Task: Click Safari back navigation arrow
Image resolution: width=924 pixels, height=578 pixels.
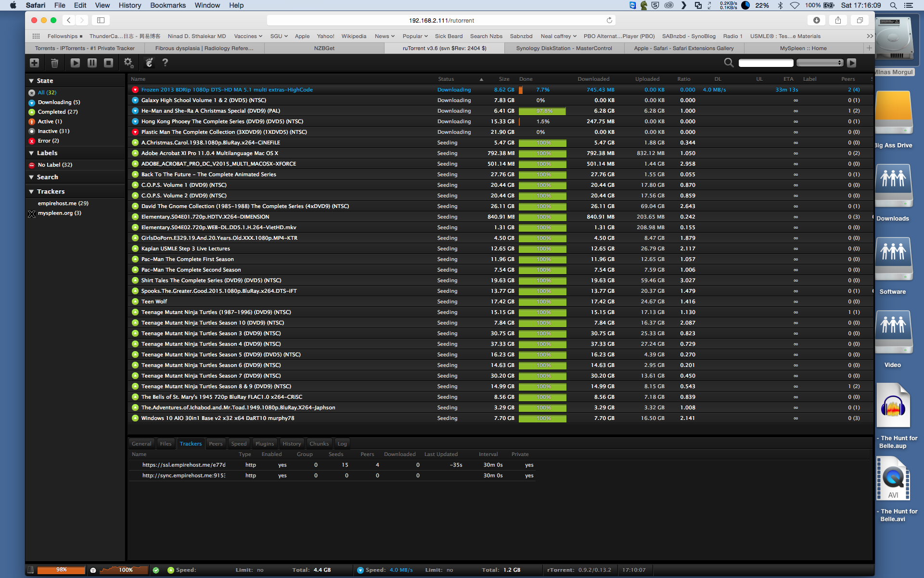Action: pos(69,20)
